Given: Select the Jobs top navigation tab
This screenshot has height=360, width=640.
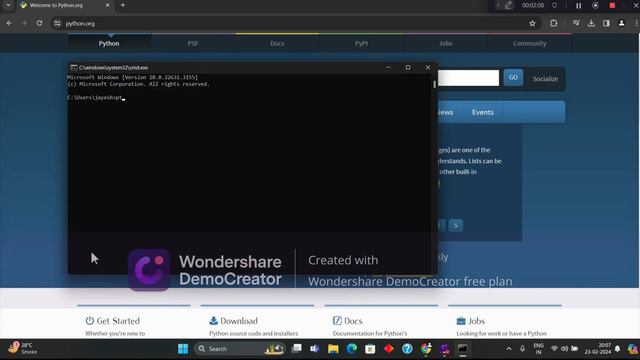Looking at the screenshot, I should (445, 43).
